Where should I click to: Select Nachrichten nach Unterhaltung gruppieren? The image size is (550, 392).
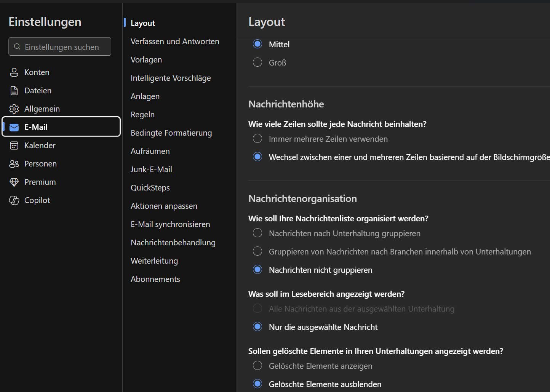pos(257,233)
